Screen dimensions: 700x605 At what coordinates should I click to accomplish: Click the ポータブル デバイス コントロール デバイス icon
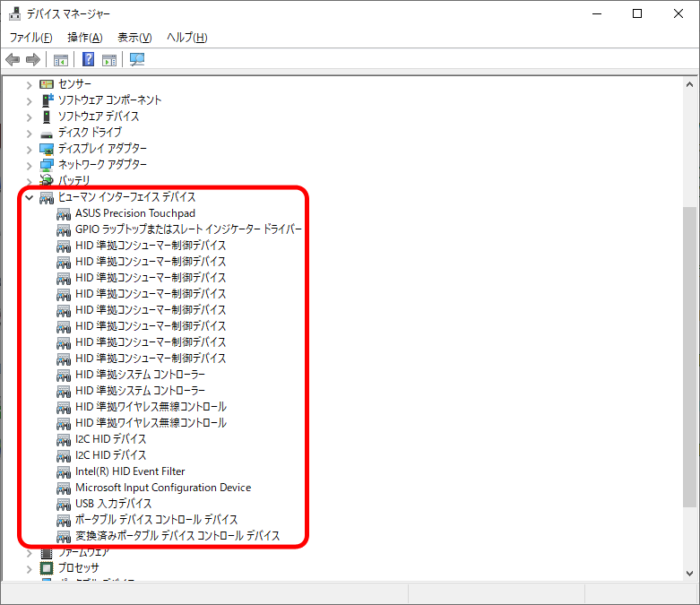[64, 520]
